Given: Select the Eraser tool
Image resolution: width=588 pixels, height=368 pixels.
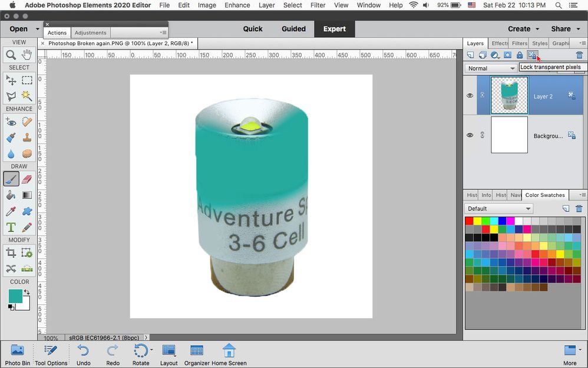Looking at the screenshot, I should (x=27, y=179).
